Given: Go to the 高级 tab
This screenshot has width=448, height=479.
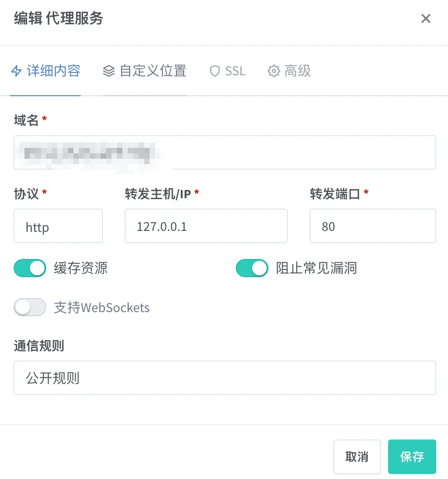Looking at the screenshot, I should tap(297, 71).
